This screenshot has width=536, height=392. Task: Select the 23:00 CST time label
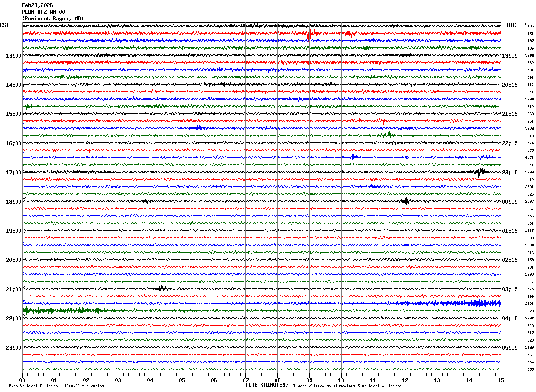click(x=13, y=348)
